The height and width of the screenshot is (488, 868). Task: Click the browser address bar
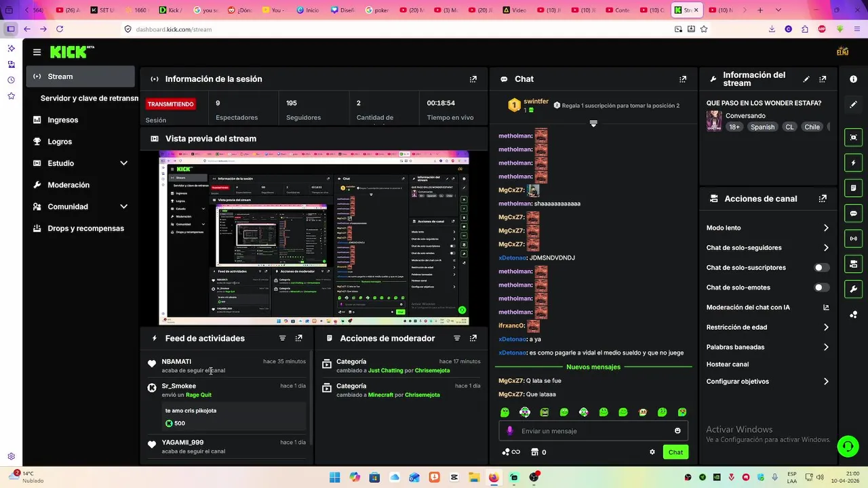(397, 29)
